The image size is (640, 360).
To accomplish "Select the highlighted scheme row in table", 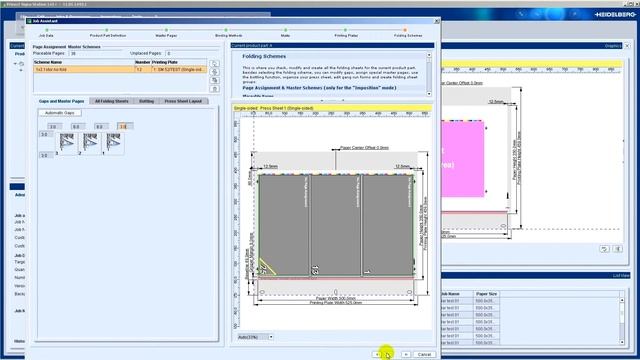I will [x=120, y=69].
